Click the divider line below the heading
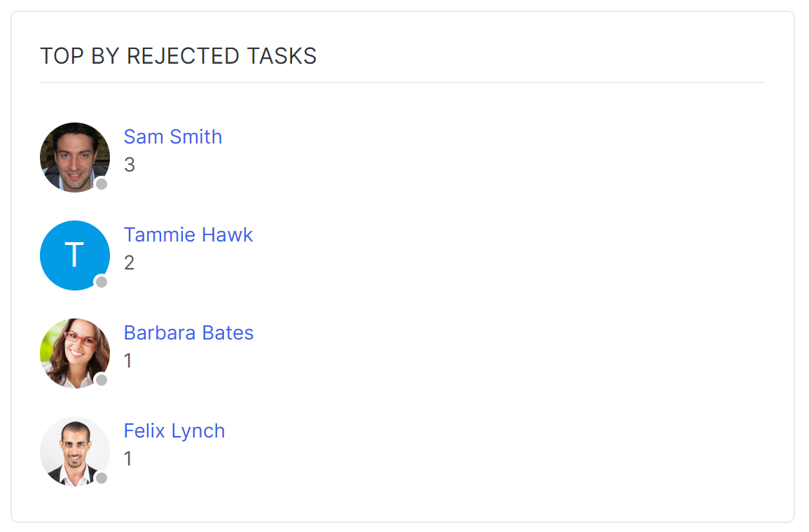 402,83
